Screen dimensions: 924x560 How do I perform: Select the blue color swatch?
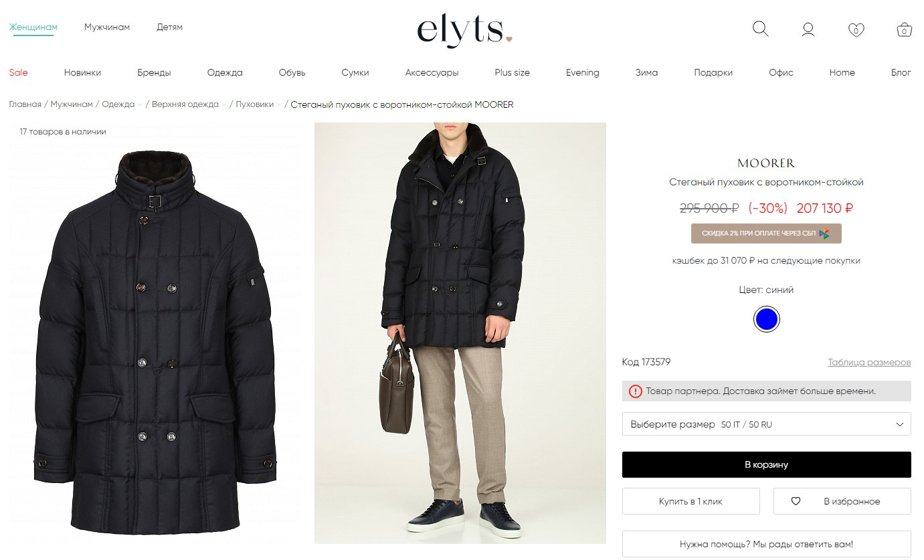pos(766,320)
